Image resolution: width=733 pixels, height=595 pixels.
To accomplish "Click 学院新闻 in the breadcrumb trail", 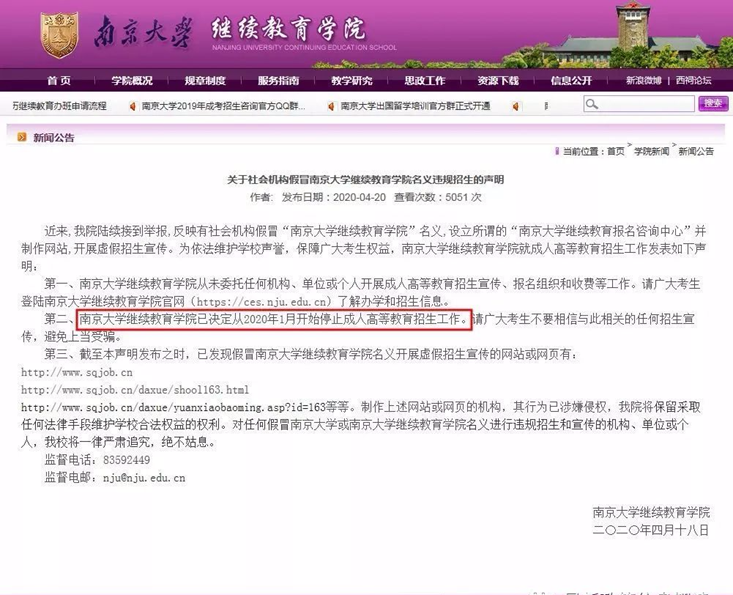I will (651, 151).
